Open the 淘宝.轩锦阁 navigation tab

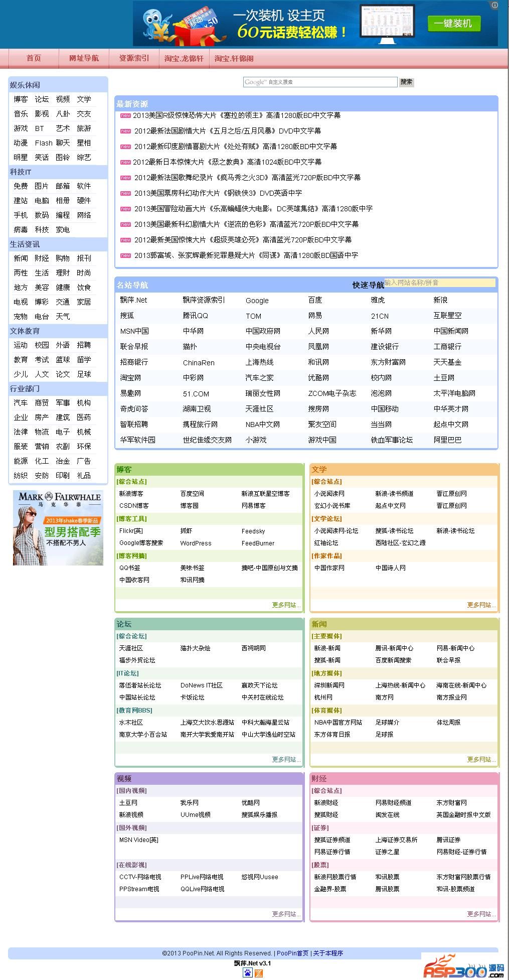point(234,58)
